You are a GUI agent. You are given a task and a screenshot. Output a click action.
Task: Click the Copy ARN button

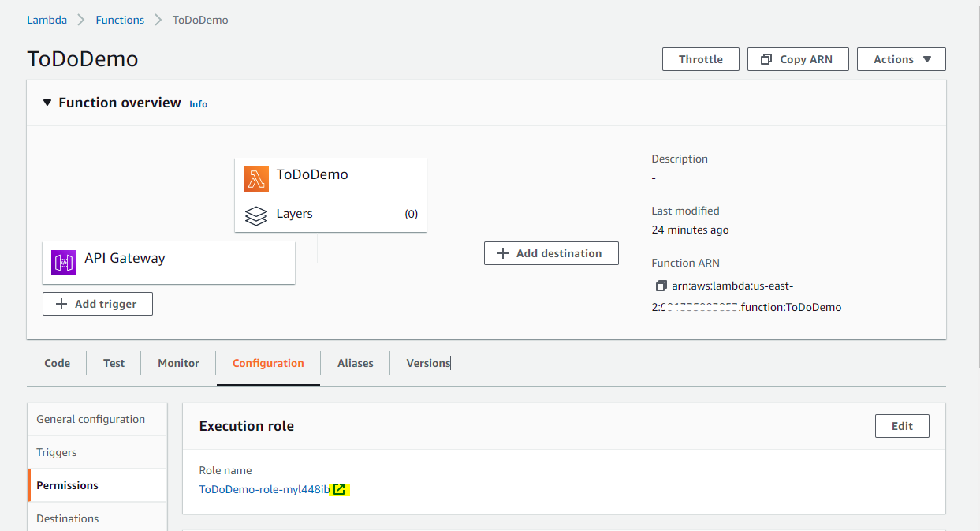point(798,59)
